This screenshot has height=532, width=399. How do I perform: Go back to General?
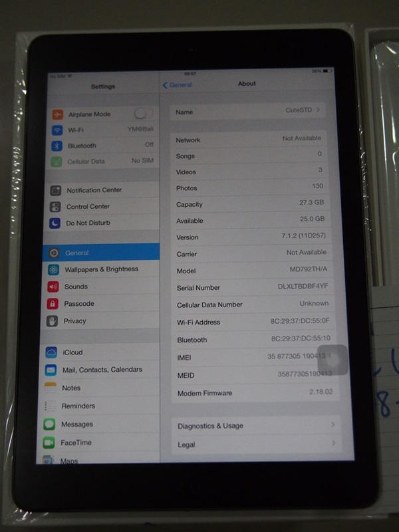178,85
